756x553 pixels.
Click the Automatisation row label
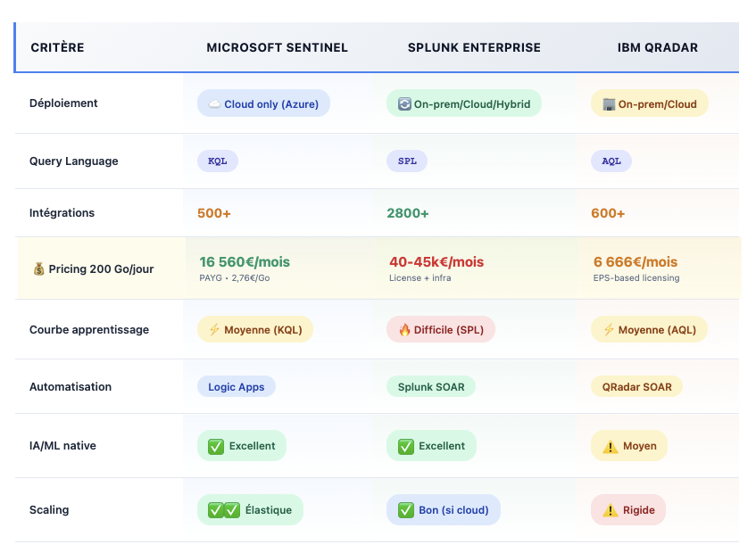click(x=71, y=386)
